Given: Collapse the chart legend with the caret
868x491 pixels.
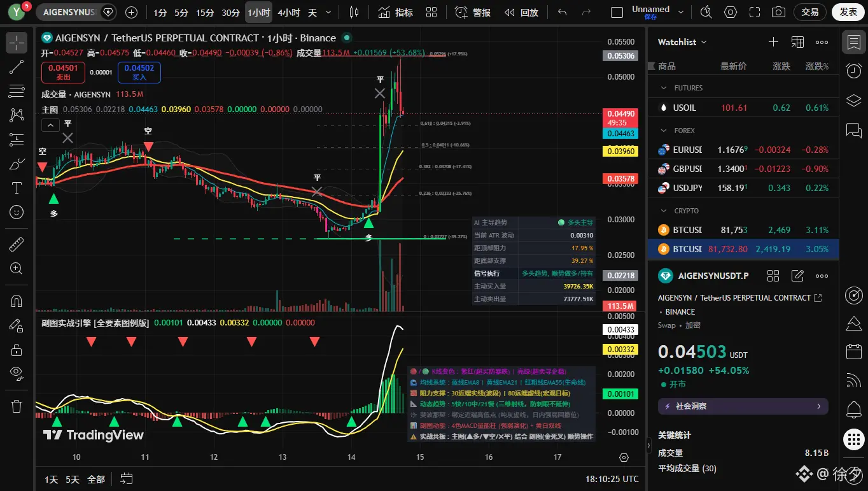Looking at the screenshot, I should (x=50, y=125).
